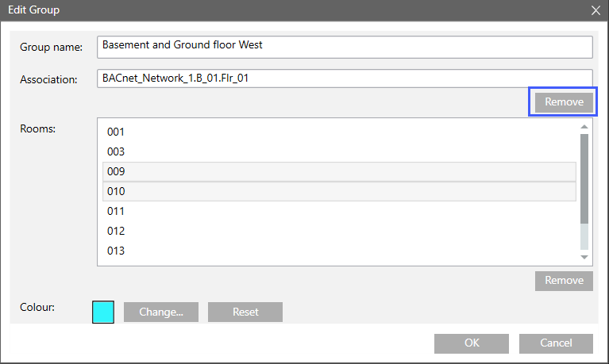Close the Edit Group dialog window
The height and width of the screenshot is (364, 609).
pyautogui.click(x=596, y=10)
